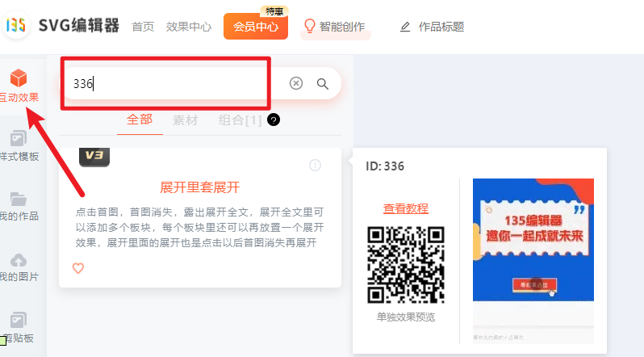
Task: Switch to the 全部 tab
Action: pyautogui.click(x=140, y=120)
